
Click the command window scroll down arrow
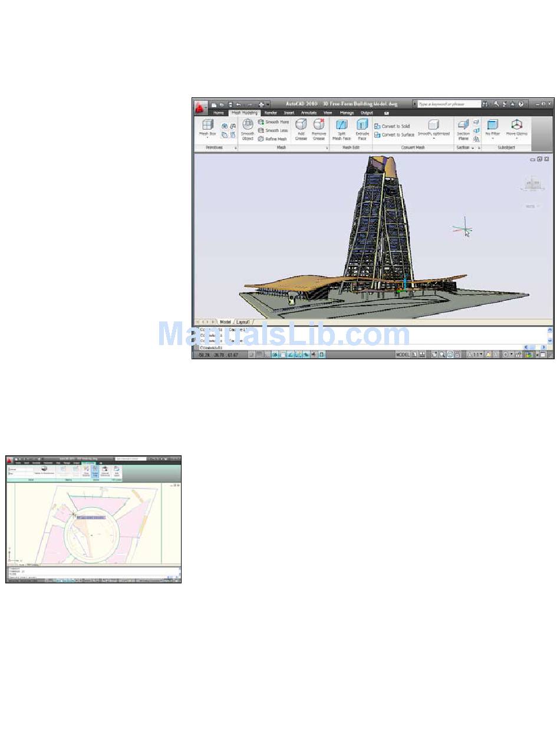point(550,341)
